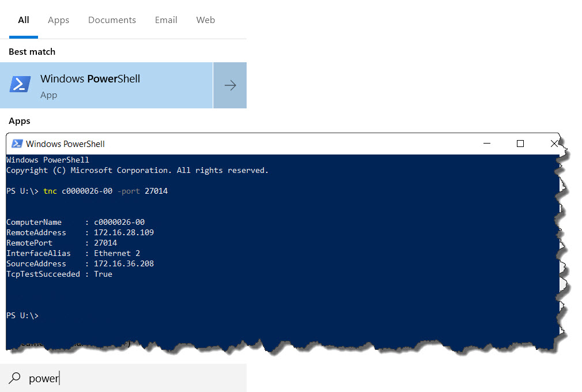Click the magnifying glass search icon
The width and height of the screenshot is (582, 392).
click(x=14, y=378)
